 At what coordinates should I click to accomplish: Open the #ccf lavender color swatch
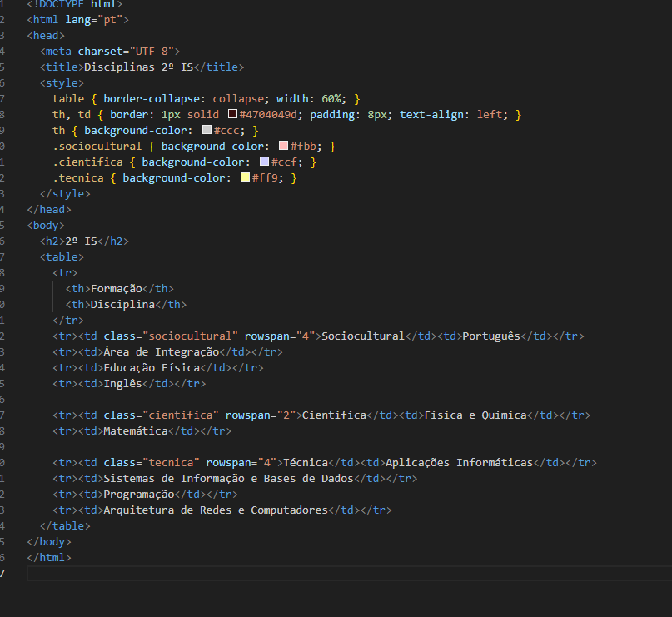[265, 162]
